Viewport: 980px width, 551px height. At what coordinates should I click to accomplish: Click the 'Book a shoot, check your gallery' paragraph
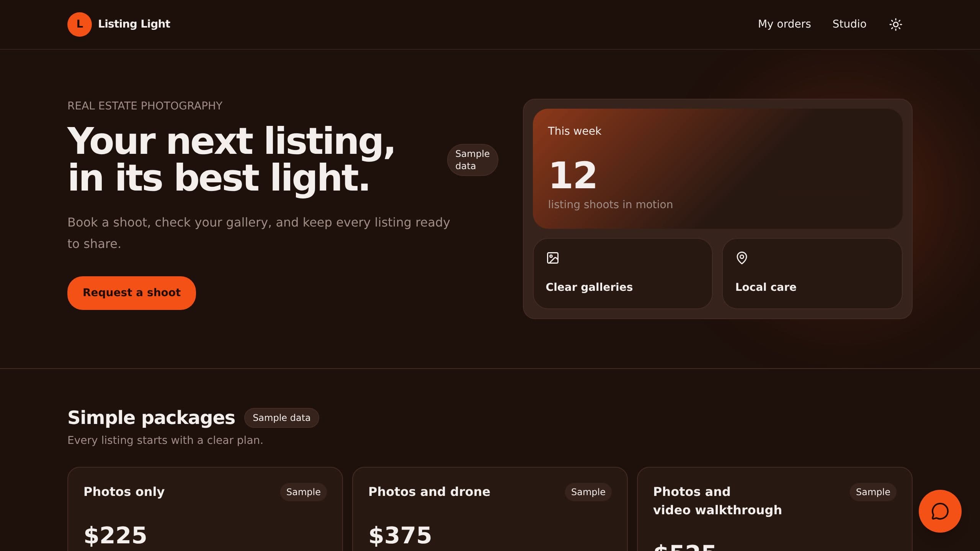259,233
